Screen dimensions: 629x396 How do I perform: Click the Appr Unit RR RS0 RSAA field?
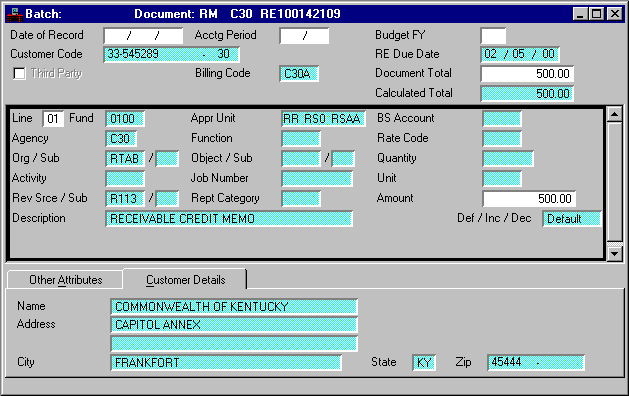pyautogui.click(x=323, y=119)
